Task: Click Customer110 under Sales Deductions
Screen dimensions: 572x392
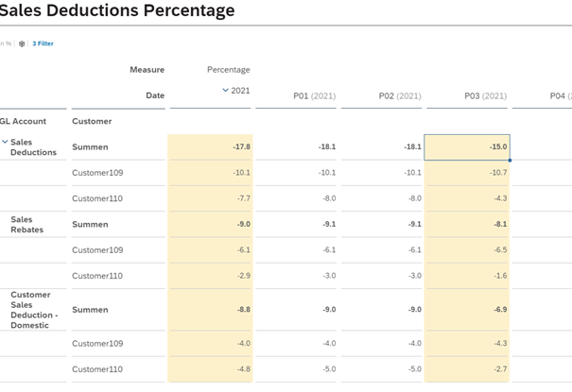Action: pyautogui.click(x=97, y=198)
